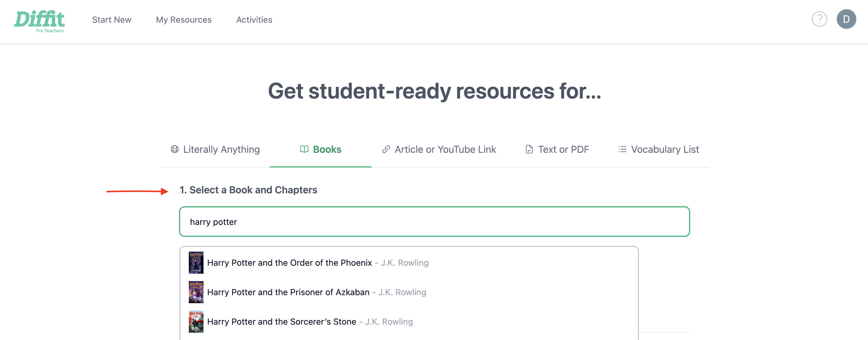
Task: Go to My Resources
Action: click(184, 20)
